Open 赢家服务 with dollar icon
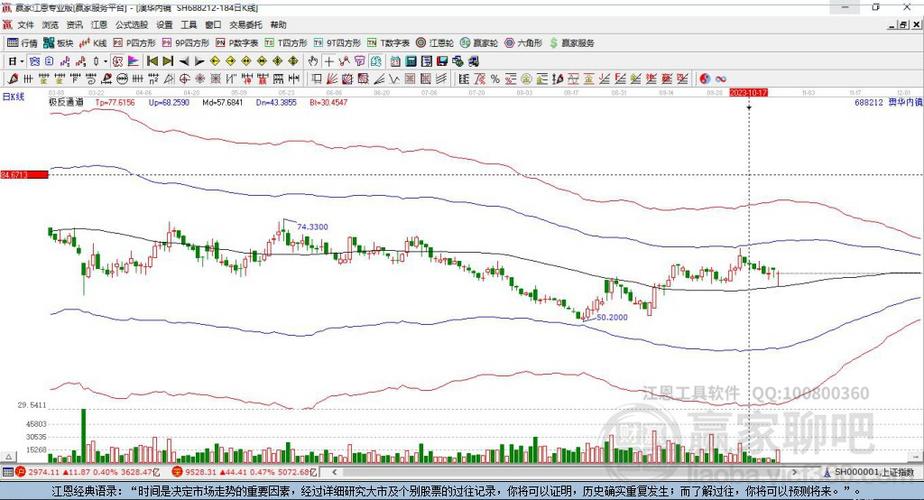This screenshot has height=500, width=924. pyautogui.click(x=572, y=43)
